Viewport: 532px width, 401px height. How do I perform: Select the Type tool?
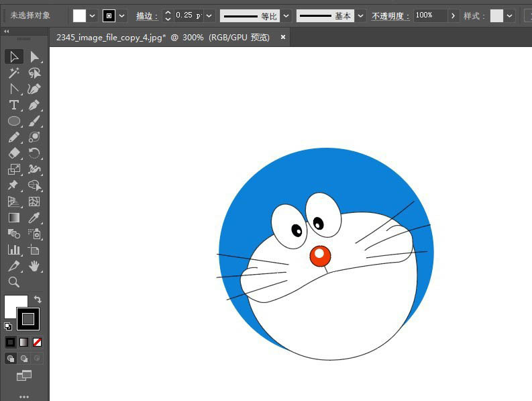(14, 105)
